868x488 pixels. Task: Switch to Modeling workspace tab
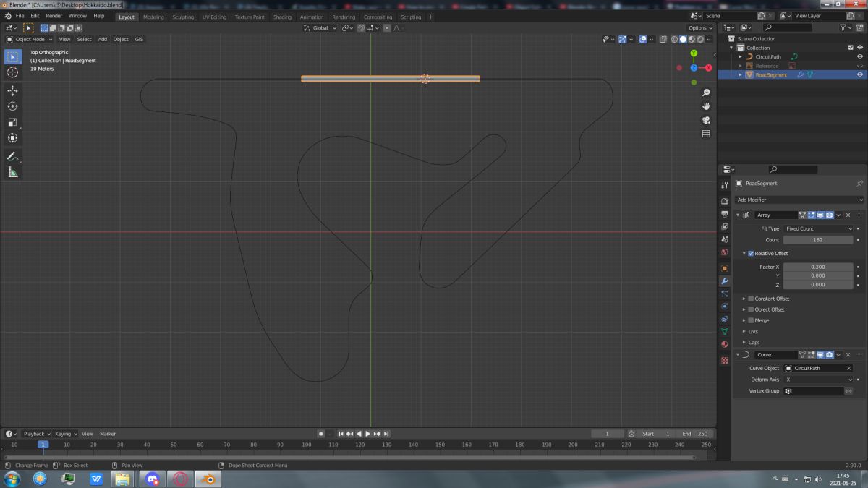tap(153, 17)
